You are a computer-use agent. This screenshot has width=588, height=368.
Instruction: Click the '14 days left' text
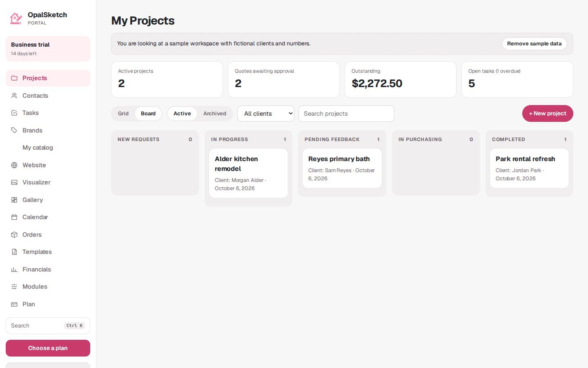(x=24, y=54)
